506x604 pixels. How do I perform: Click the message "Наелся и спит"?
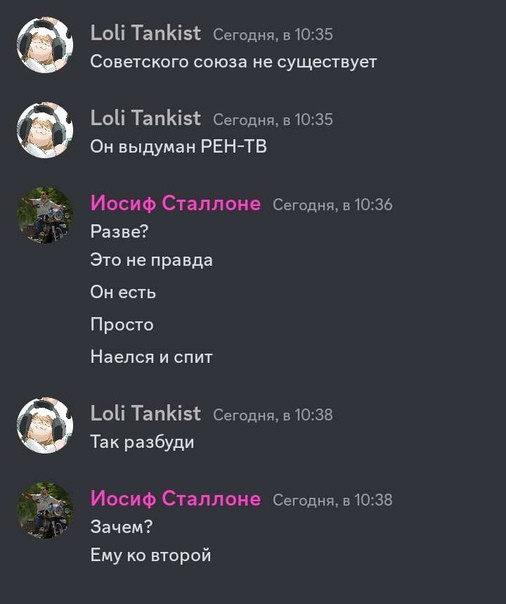(x=151, y=357)
